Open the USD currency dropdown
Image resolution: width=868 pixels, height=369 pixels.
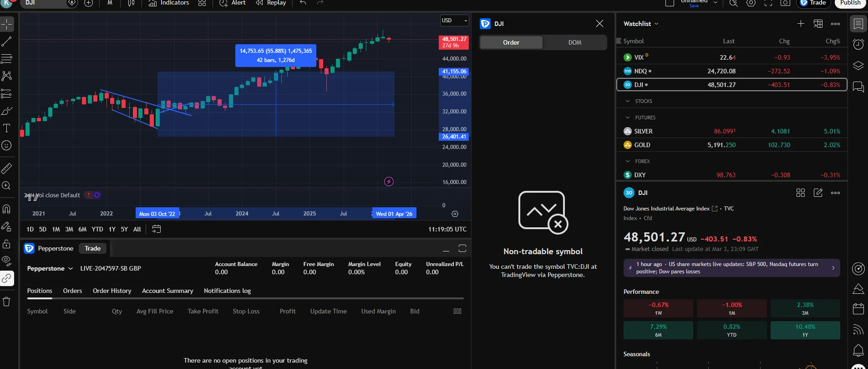click(x=455, y=20)
